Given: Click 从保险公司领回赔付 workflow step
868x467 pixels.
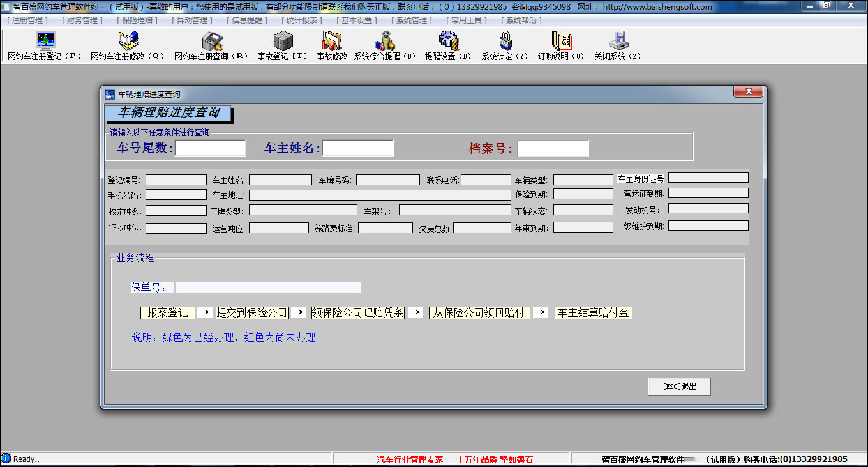Looking at the screenshot, I should (x=479, y=313).
